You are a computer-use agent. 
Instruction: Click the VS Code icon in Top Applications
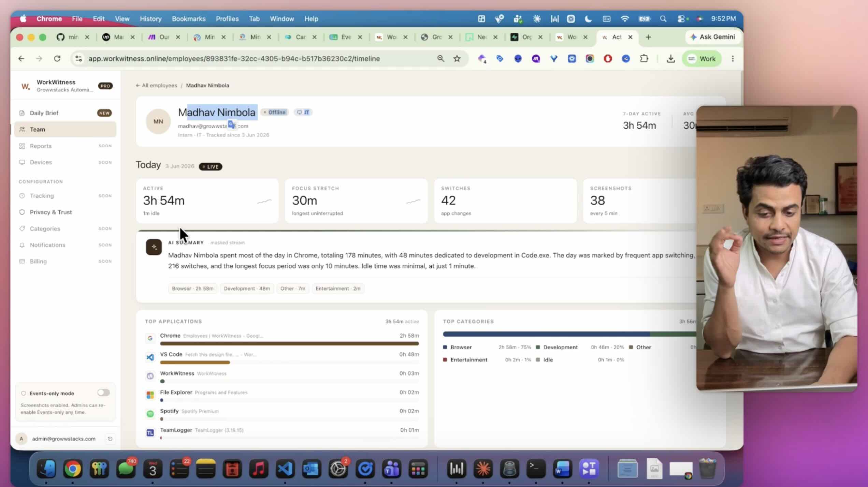[x=150, y=357]
